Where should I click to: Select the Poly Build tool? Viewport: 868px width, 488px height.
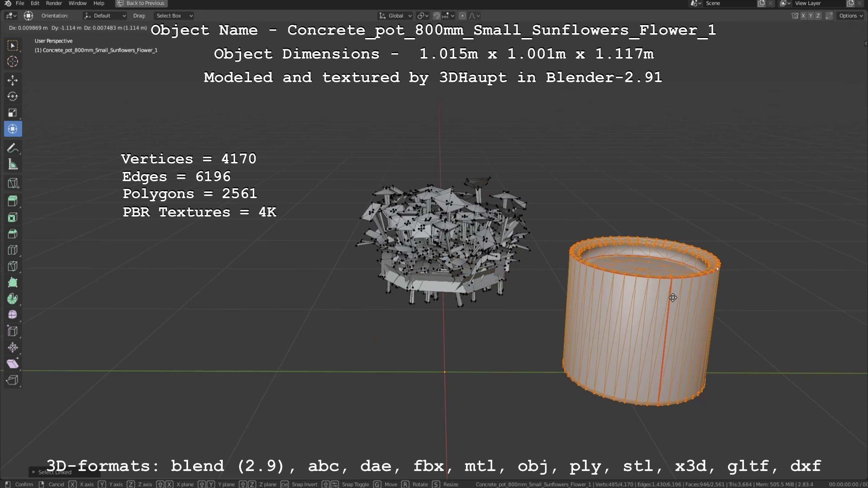click(13, 282)
